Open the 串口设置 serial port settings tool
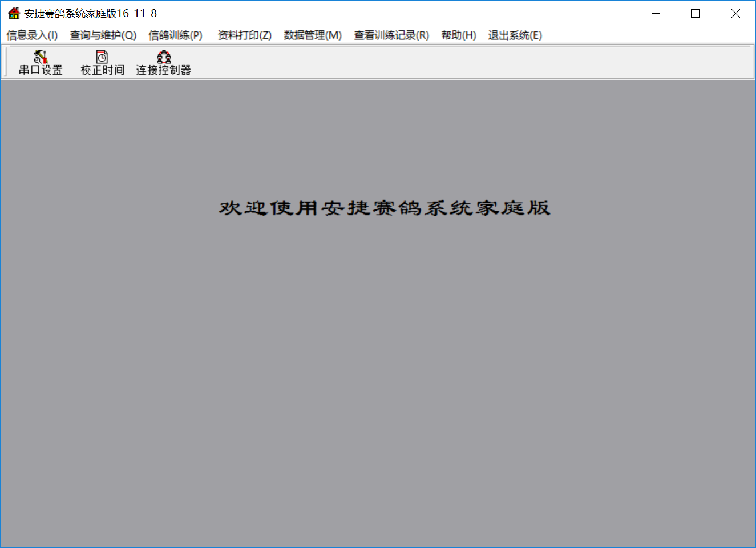 click(41, 63)
